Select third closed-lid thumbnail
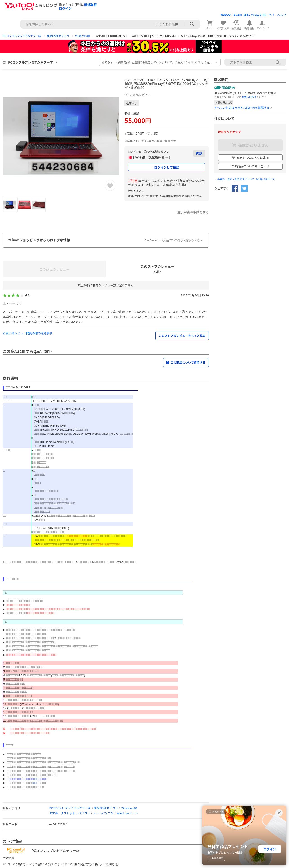This screenshot has width=289, height=868. pyautogui.click(x=39, y=205)
